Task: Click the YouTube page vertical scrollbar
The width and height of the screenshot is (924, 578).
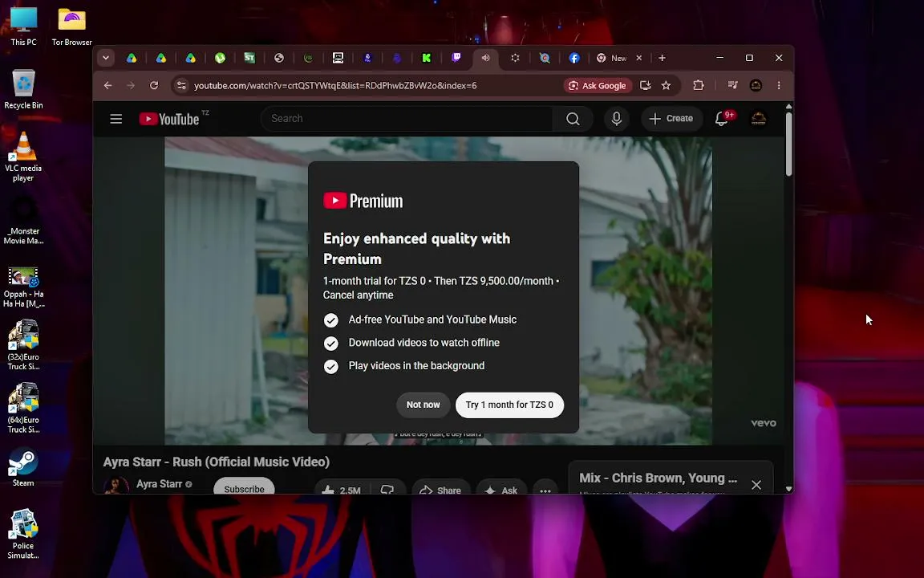Action: [x=788, y=144]
